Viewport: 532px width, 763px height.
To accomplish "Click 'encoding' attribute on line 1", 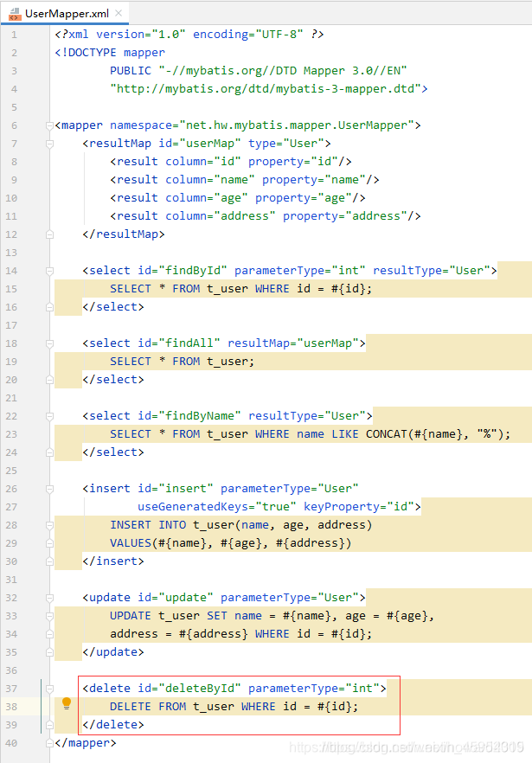I will (221, 35).
